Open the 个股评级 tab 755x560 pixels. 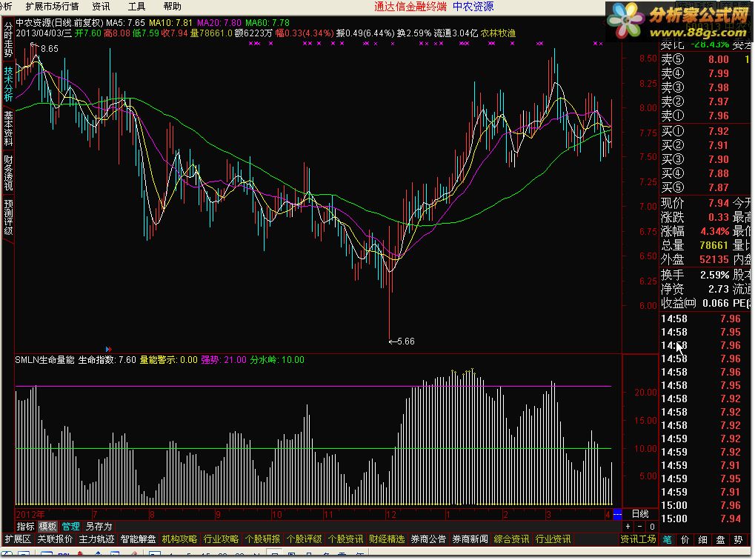point(304,539)
